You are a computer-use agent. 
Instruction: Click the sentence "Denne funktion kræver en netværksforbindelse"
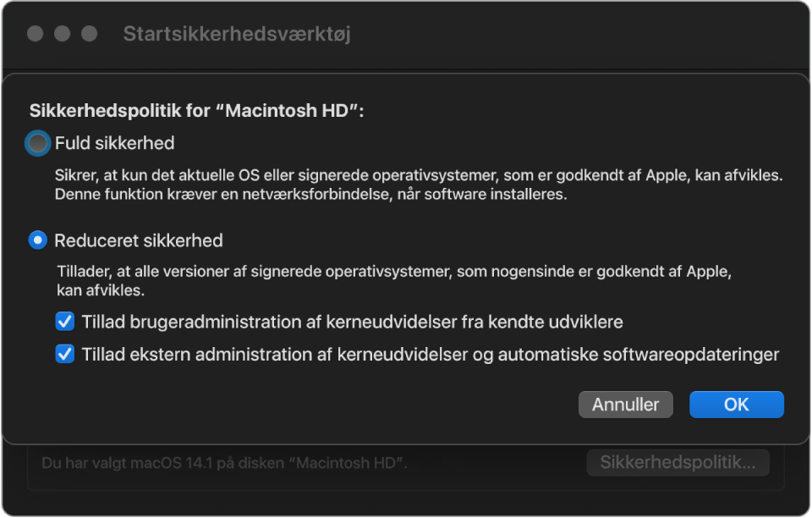tap(310, 195)
